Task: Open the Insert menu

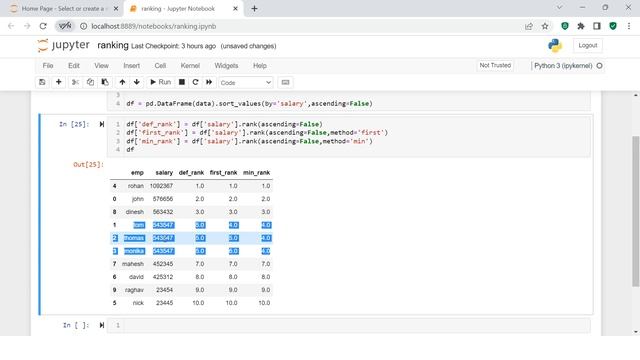Action: point(131,66)
